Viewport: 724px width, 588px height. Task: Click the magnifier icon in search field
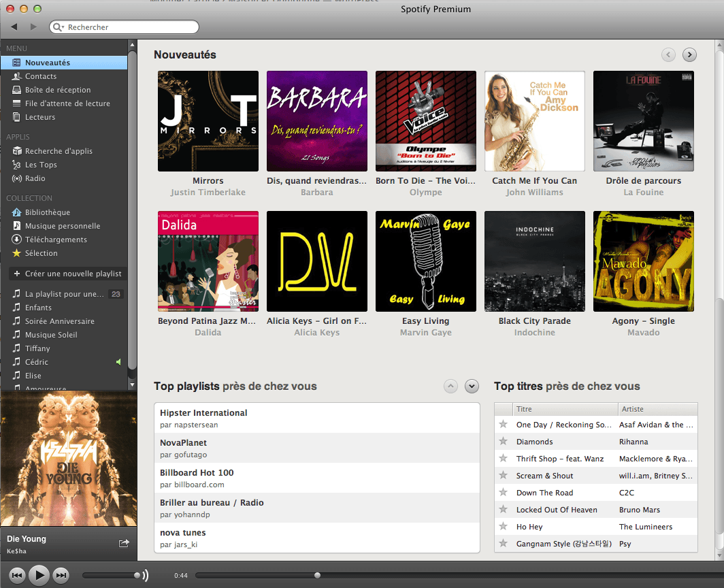coord(58,27)
